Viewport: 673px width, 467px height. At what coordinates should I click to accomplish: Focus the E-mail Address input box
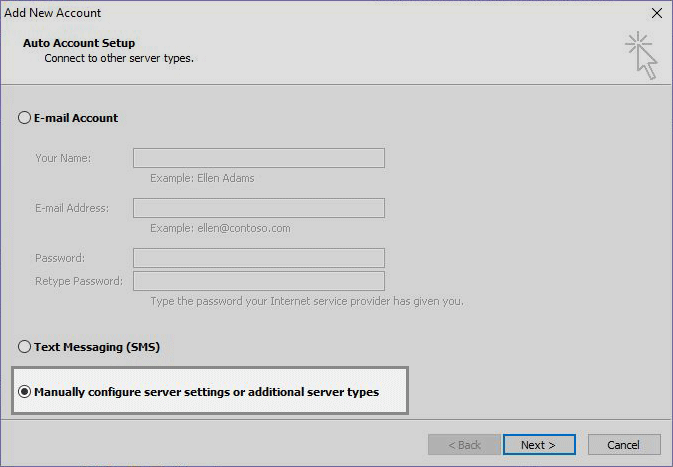coord(258,208)
